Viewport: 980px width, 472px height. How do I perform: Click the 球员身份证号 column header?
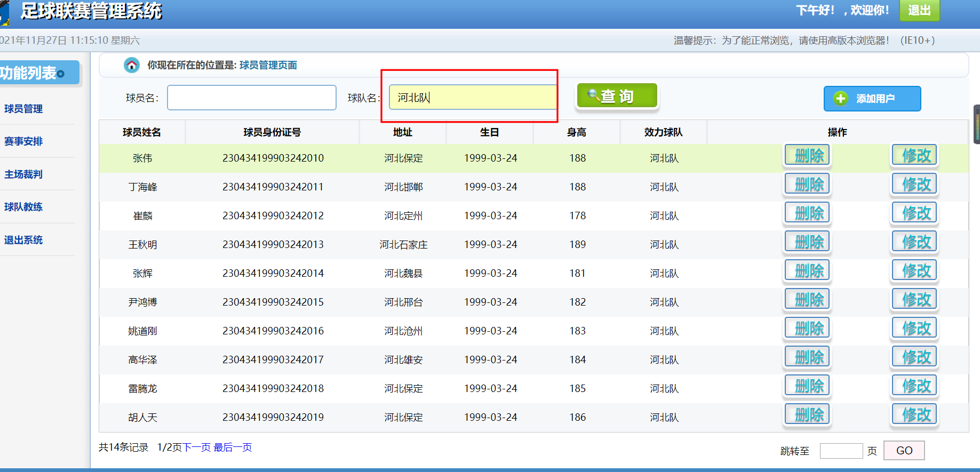272,132
